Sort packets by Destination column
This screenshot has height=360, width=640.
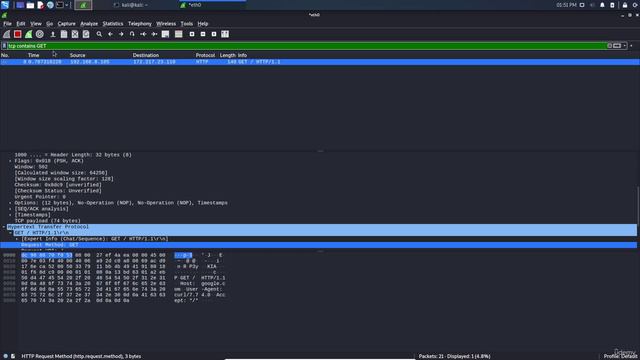pyautogui.click(x=146, y=55)
